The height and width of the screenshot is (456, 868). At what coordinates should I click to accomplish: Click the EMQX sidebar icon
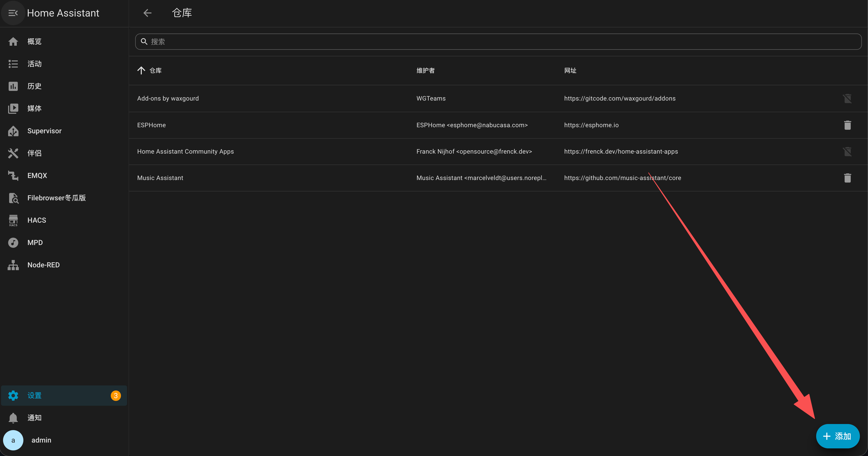(x=13, y=175)
